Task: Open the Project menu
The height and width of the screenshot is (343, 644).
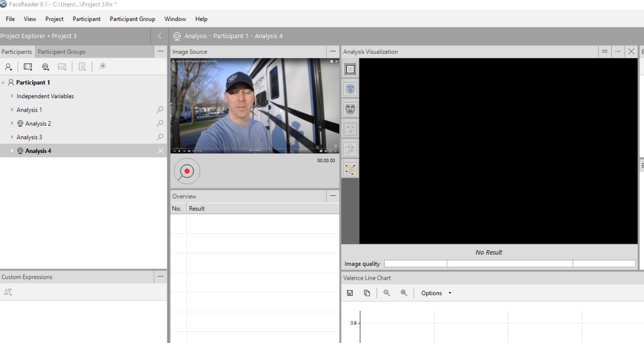Action: 54,19
